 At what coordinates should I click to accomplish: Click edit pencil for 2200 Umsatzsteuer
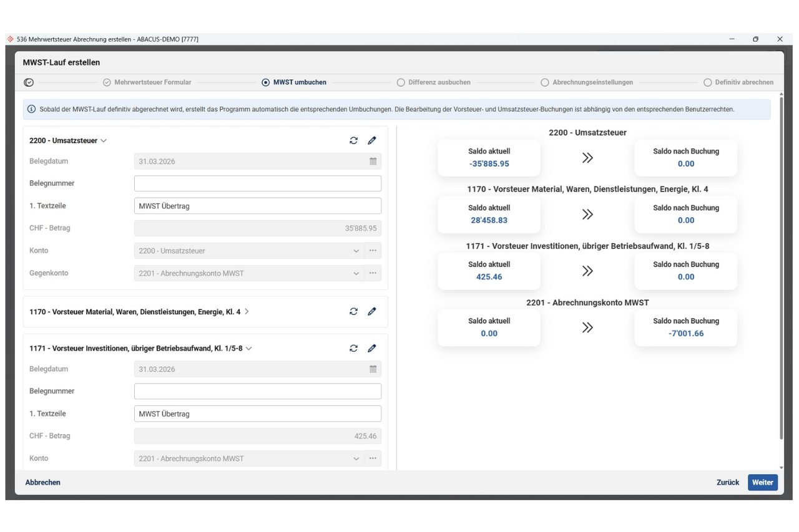pos(372,141)
